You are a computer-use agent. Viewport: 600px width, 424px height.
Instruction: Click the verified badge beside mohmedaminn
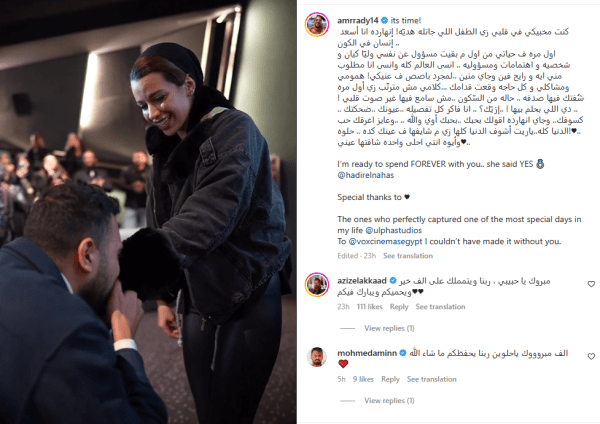pos(403,353)
